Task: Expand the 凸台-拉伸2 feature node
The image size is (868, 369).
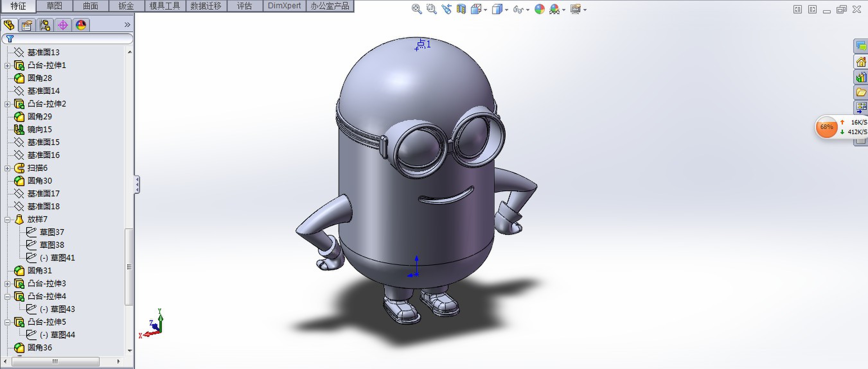Action: (7, 104)
